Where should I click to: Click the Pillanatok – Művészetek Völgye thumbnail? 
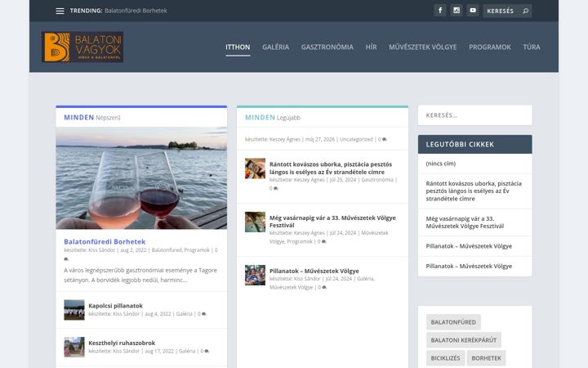pos(255,276)
